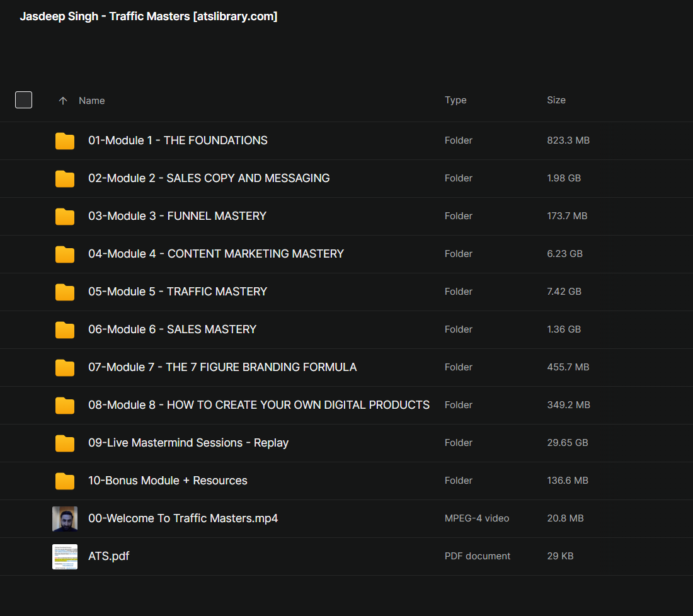The width and height of the screenshot is (693, 616).
Task: Click the folder icon for Module 5 TRAFFIC MASTERY
Action: click(x=64, y=292)
